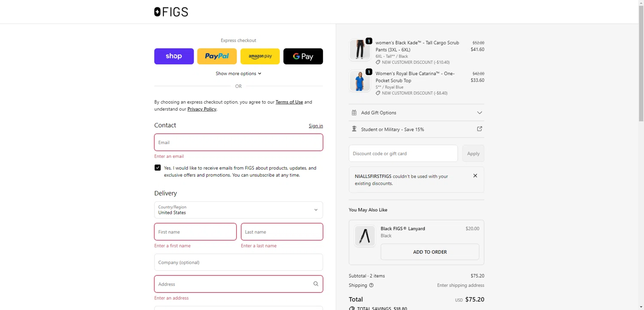The image size is (644, 310).
Task: Open the Country/Region dropdown
Action: 238,210
